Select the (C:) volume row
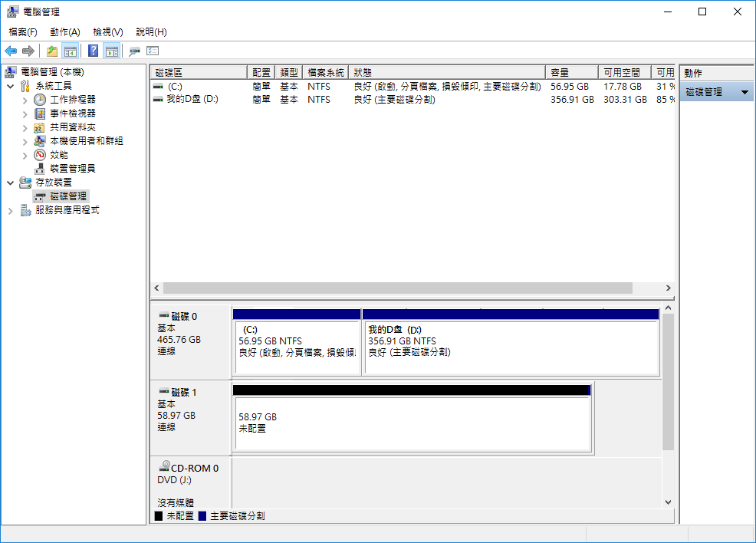The width and height of the screenshot is (756, 543). (413, 87)
